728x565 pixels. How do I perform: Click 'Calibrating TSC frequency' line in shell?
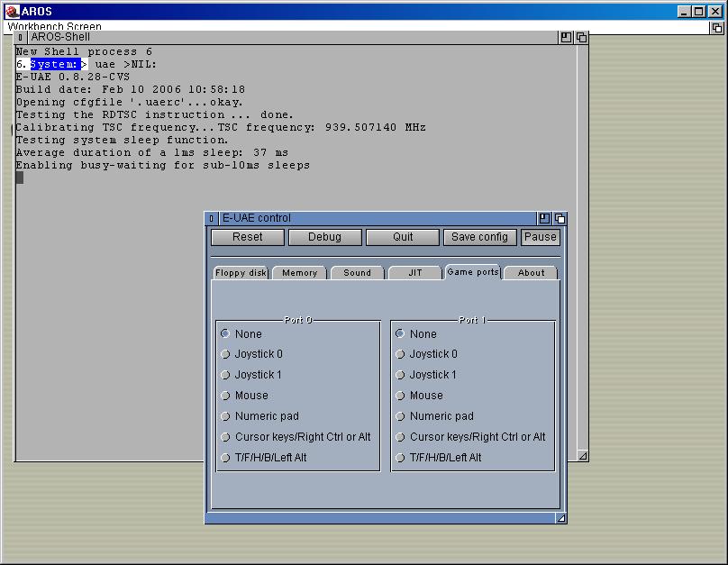coord(221,127)
